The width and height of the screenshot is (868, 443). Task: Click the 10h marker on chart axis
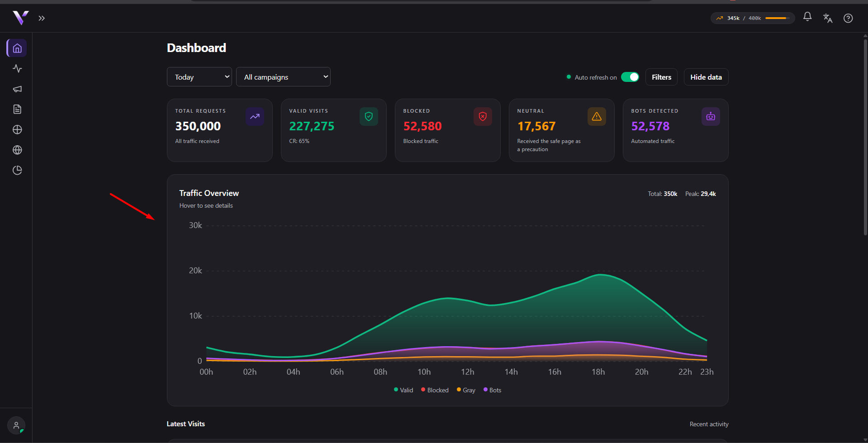(424, 372)
